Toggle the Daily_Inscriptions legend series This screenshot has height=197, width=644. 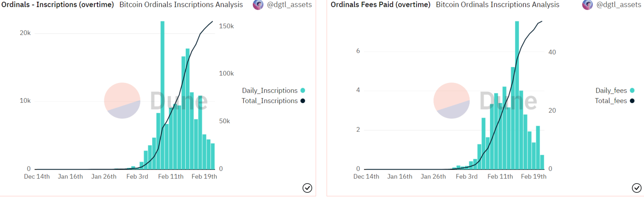click(x=270, y=91)
